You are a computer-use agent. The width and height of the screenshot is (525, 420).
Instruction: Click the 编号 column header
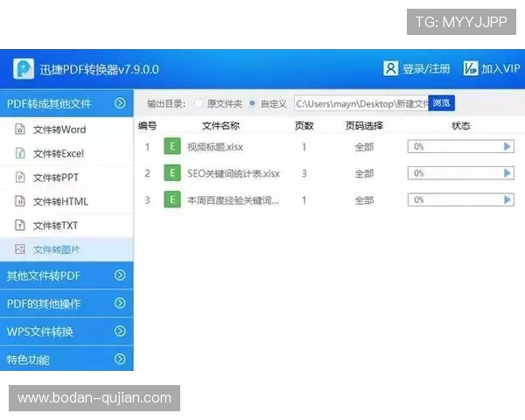coord(147,126)
